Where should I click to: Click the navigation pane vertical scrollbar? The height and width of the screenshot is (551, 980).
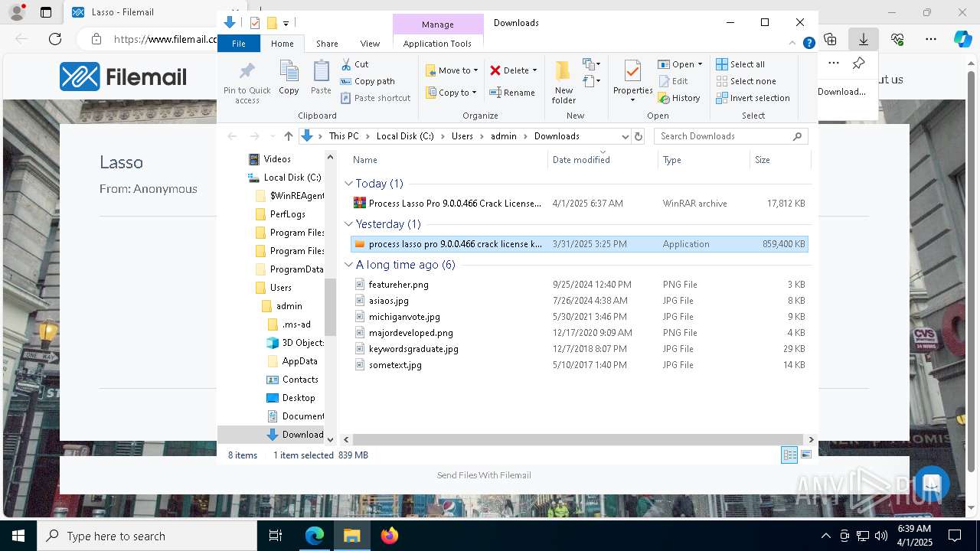pyautogui.click(x=331, y=307)
